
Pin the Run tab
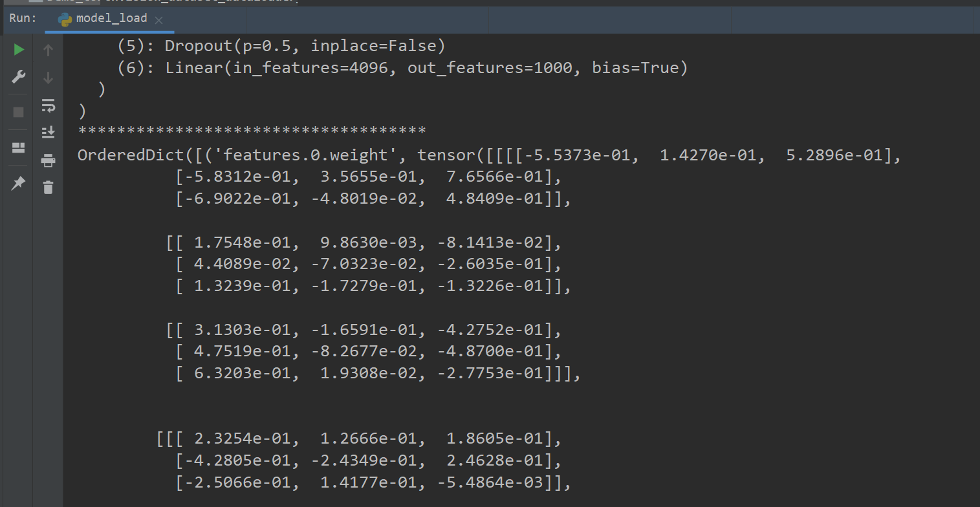click(x=19, y=183)
